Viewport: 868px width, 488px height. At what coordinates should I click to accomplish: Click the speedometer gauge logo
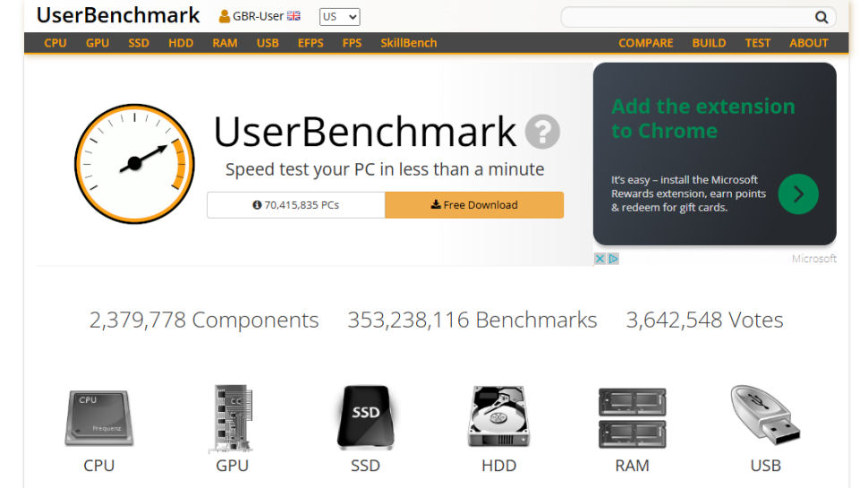pos(134,164)
